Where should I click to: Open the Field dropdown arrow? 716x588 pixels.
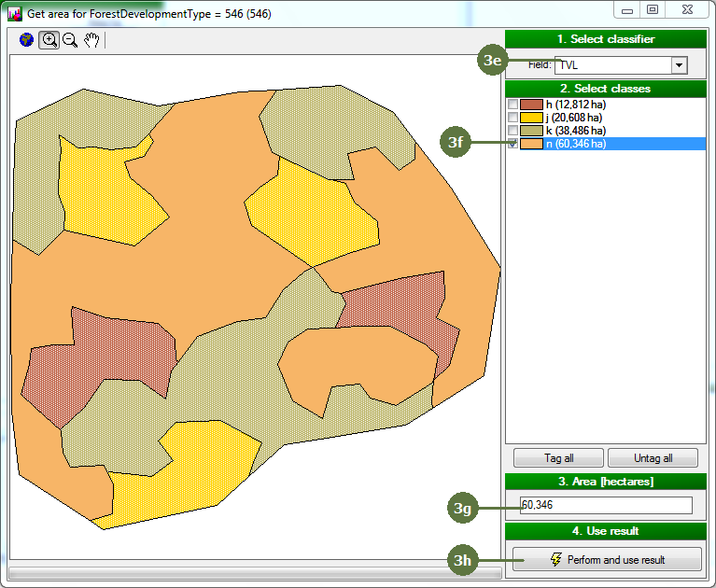click(x=679, y=65)
